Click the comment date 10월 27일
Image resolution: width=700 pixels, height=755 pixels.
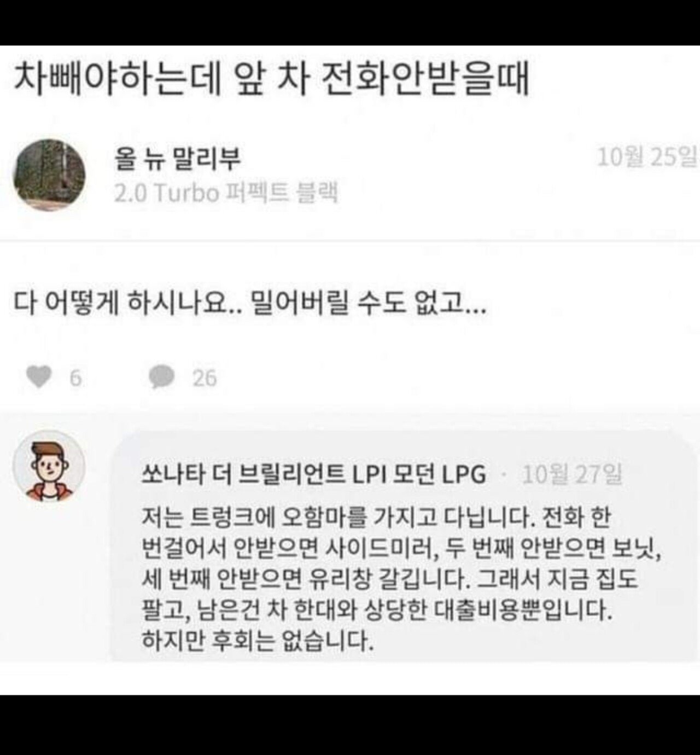click(x=572, y=474)
